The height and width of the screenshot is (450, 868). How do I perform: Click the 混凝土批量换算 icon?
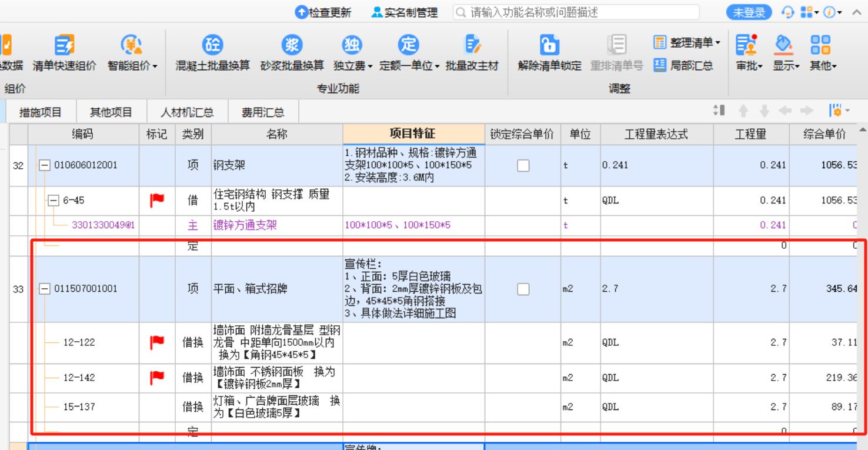point(212,45)
